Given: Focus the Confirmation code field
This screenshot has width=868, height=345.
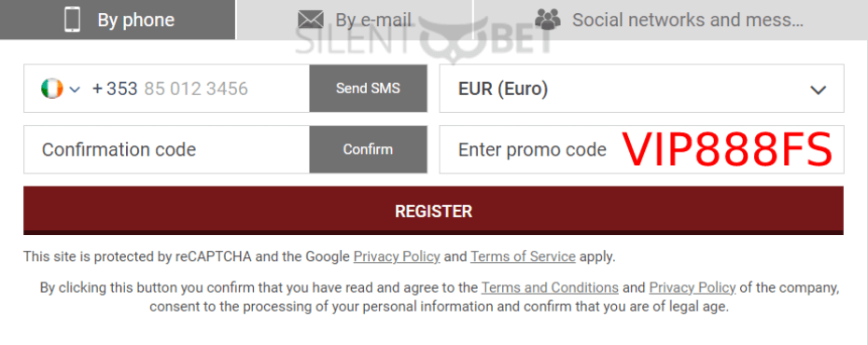Looking at the screenshot, I should [167, 149].
